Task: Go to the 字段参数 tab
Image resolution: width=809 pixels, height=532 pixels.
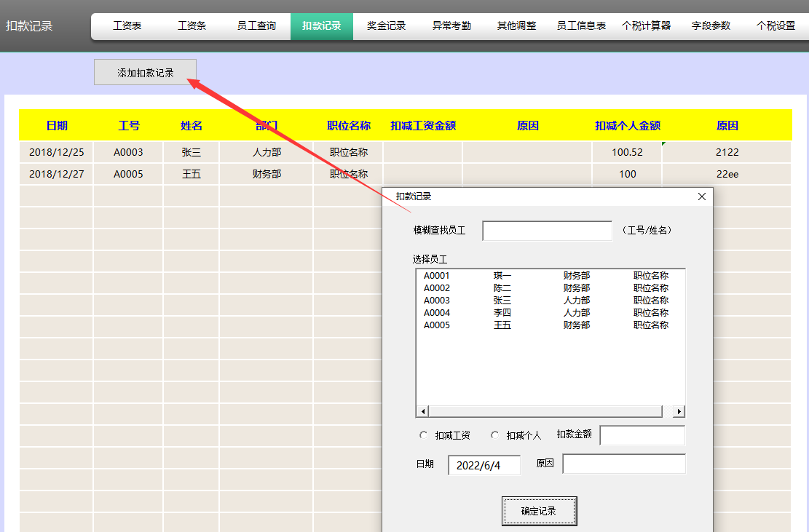Action: coord(710,25)
